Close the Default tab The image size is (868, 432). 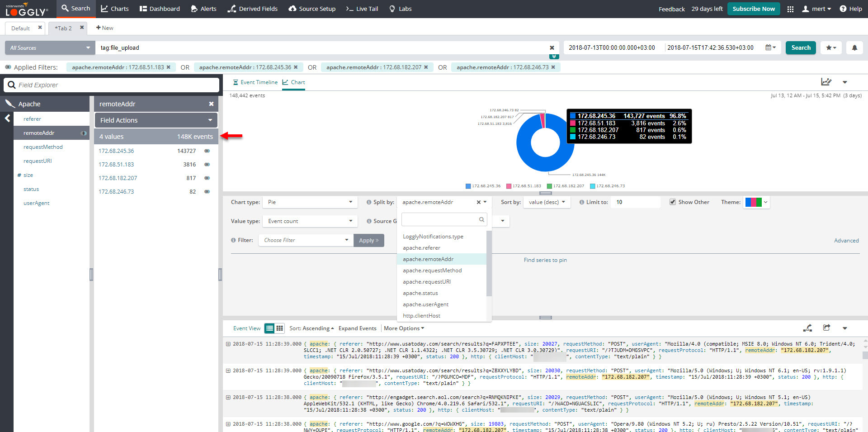(x=40, y=28)
